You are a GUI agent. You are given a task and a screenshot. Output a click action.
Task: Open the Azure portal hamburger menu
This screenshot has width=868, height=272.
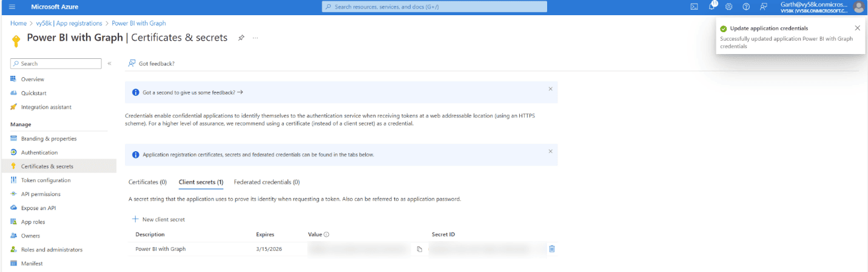12,7
